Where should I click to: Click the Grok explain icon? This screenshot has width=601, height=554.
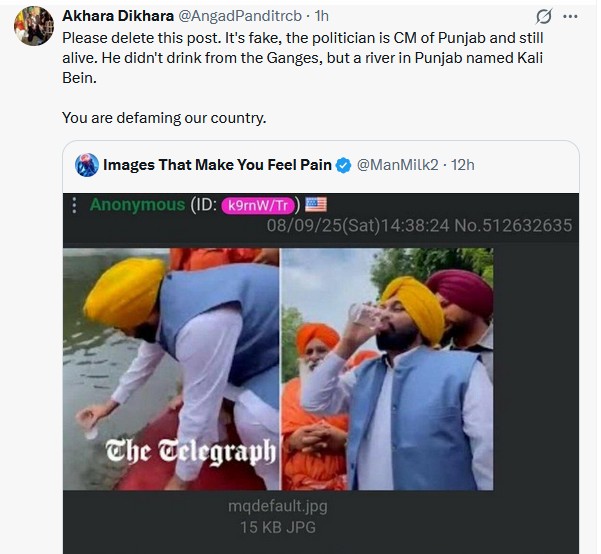tap(544, 16)
